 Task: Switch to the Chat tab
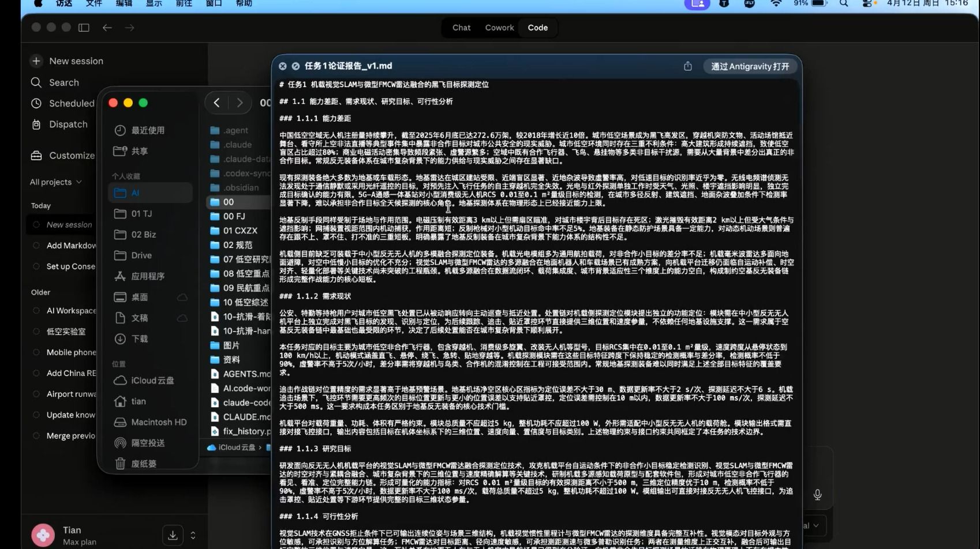tap(461, 28)
